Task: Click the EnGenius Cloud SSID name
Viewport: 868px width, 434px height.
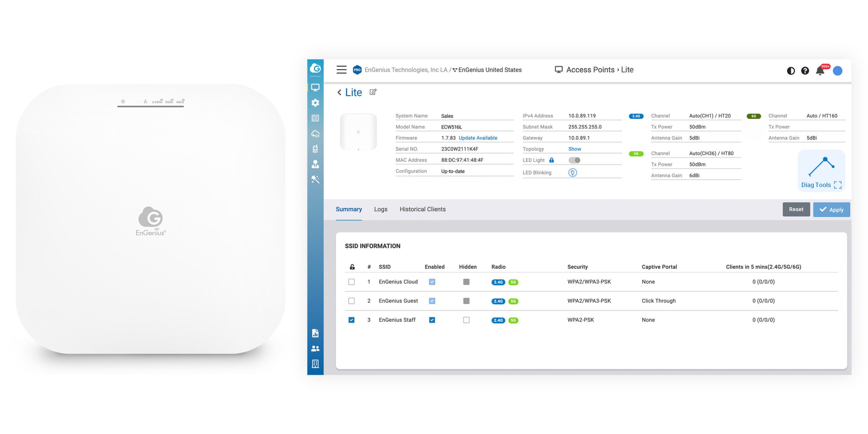Action: (x=398, y=282)
